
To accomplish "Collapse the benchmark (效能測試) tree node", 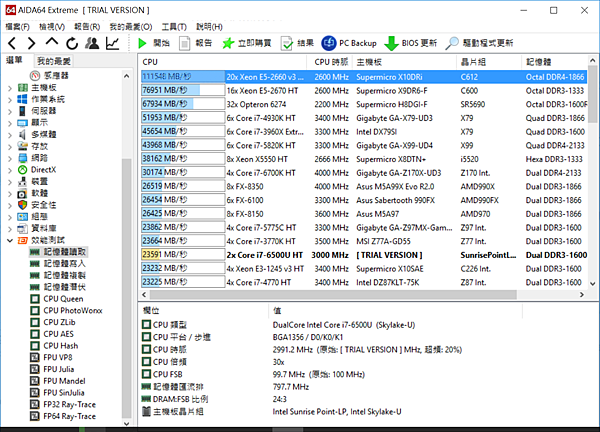I will tap(10, 240).
